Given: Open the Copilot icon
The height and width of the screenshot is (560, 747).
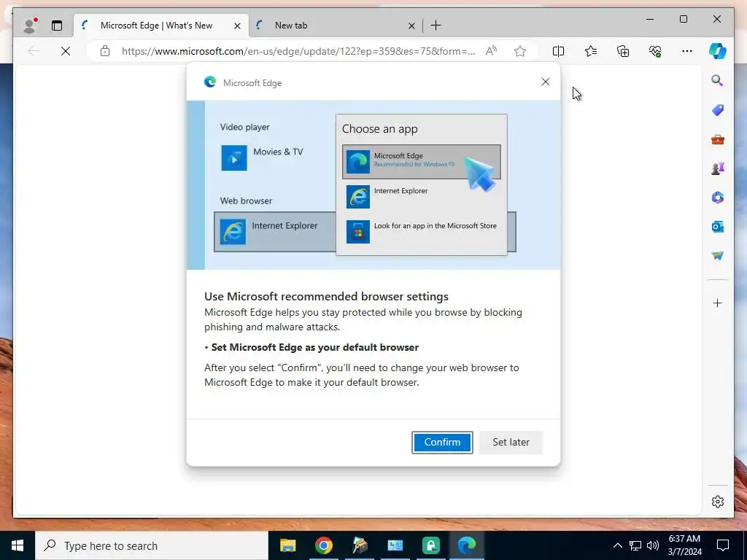Looking at the screenshot, I should (x=718, y=51).
